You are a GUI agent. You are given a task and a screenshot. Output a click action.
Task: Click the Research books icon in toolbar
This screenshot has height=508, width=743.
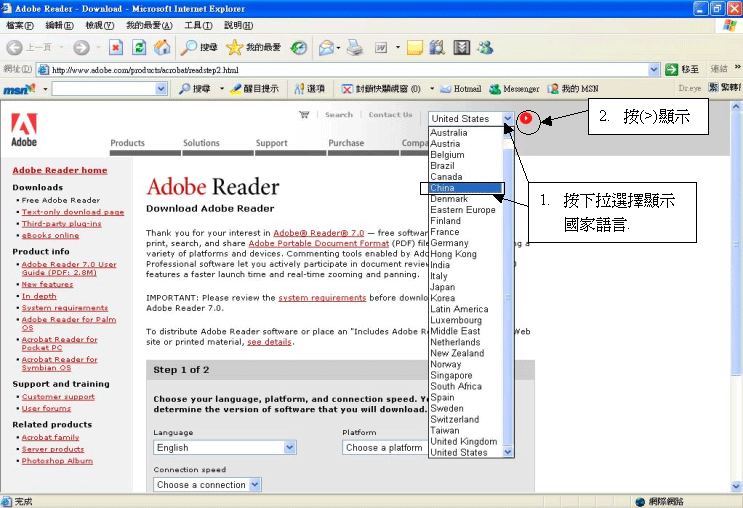437,47
